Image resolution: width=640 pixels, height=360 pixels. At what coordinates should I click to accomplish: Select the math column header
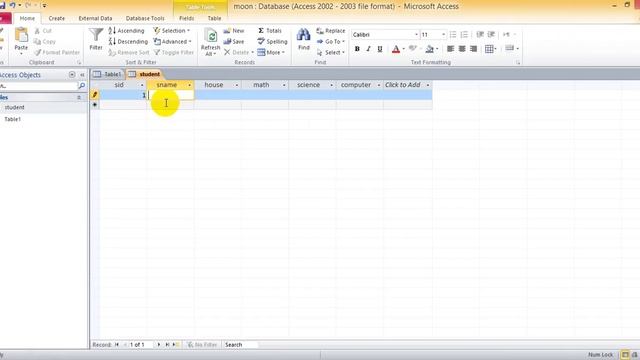pos(261,85)
